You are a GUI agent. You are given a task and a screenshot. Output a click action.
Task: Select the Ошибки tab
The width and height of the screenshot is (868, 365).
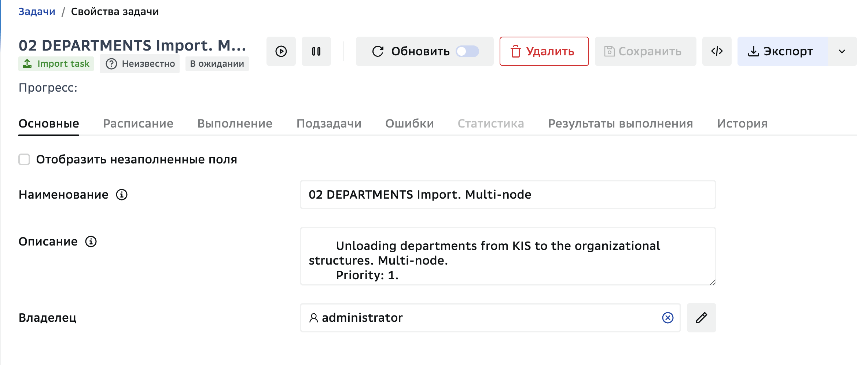tap(409, 123)
